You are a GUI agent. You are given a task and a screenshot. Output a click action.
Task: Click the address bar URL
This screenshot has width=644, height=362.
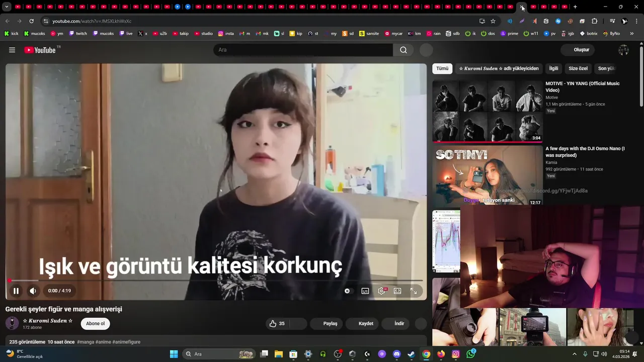point(92,21)
